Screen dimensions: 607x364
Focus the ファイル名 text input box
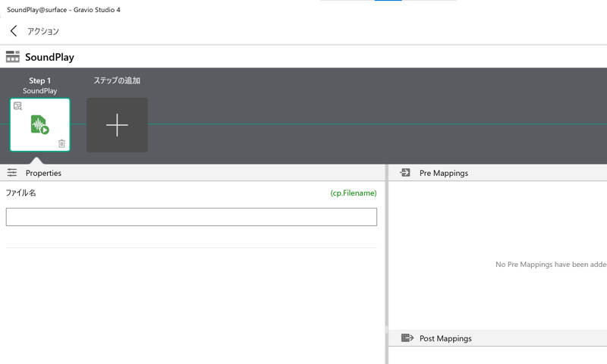point(191,217)
